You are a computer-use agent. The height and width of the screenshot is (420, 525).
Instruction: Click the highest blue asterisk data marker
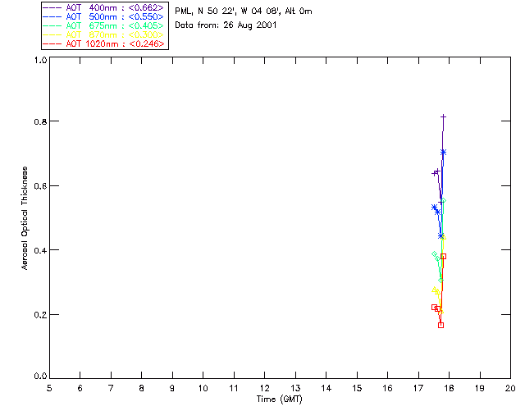pos(443,152)
